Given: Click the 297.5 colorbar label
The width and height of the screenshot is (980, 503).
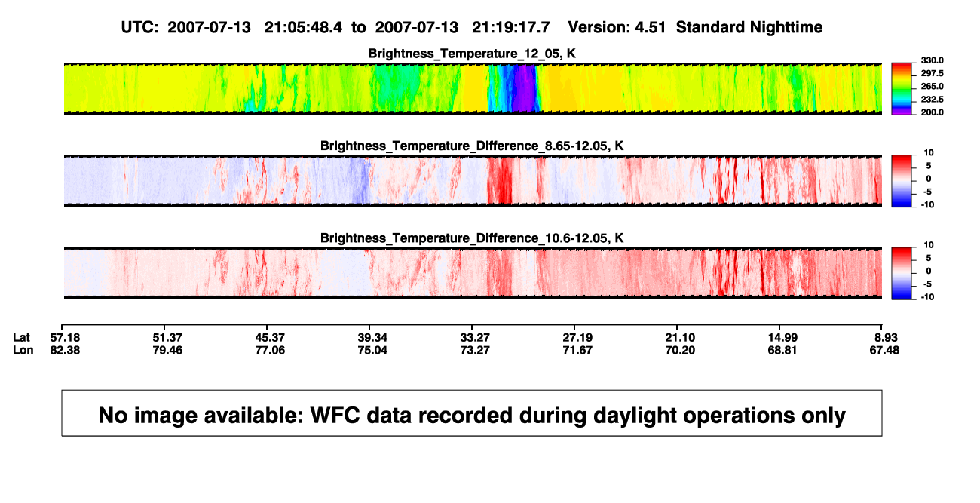Looking at the screenshot, I should [932, 74].
